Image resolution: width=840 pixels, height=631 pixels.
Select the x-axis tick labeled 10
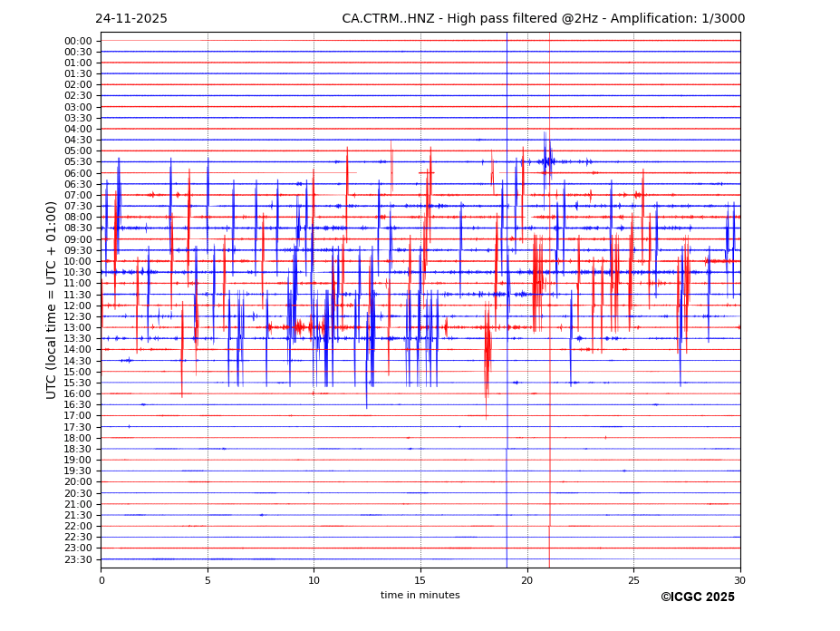314,580
